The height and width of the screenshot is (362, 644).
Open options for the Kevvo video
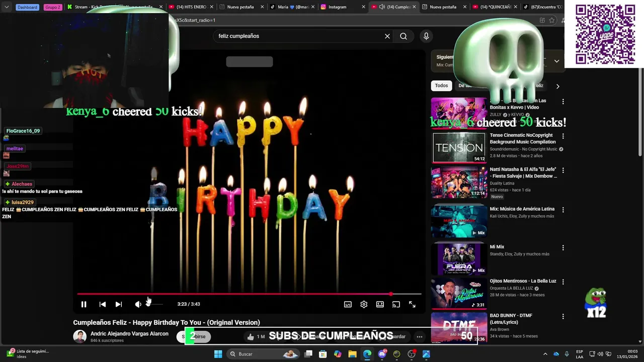click(563, 102)
